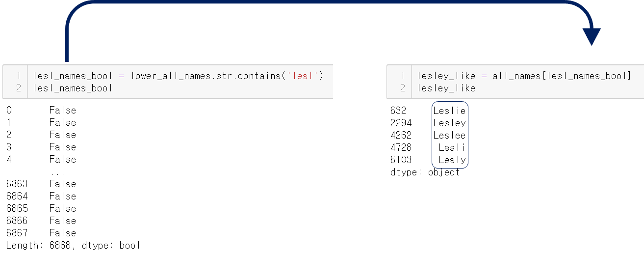The height and width of the screenshot is (254, 644).
Task: Click the False value in row 4
Action: coord(63,159)
